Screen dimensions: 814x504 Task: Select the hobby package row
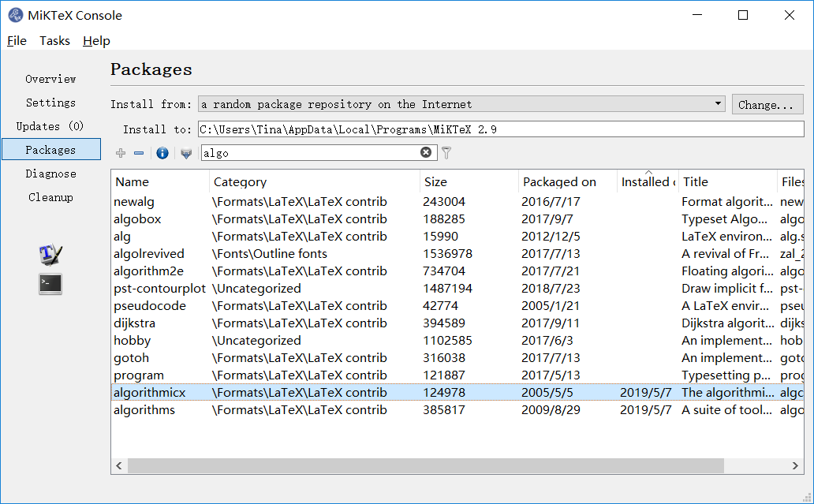click(457, 341)
